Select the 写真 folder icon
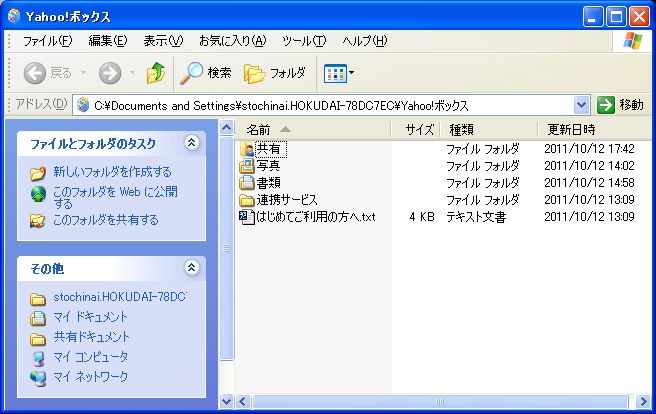656x414 pixels. [247, 166]
